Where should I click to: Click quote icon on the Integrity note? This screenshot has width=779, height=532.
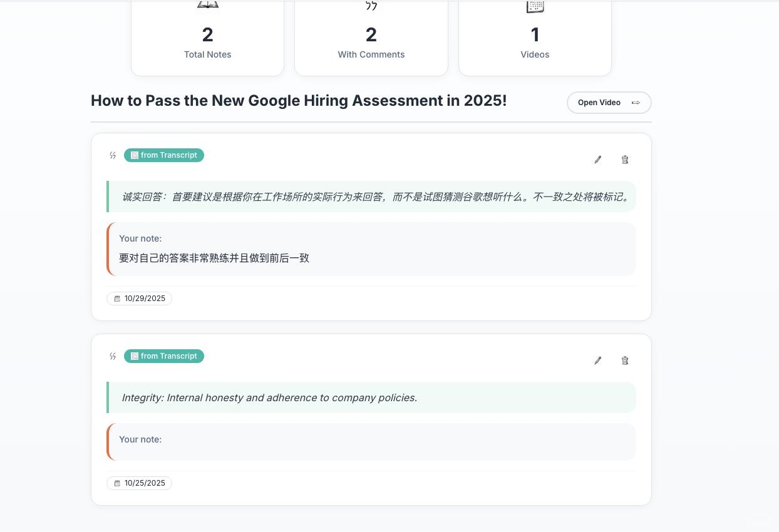pos(113,356)
